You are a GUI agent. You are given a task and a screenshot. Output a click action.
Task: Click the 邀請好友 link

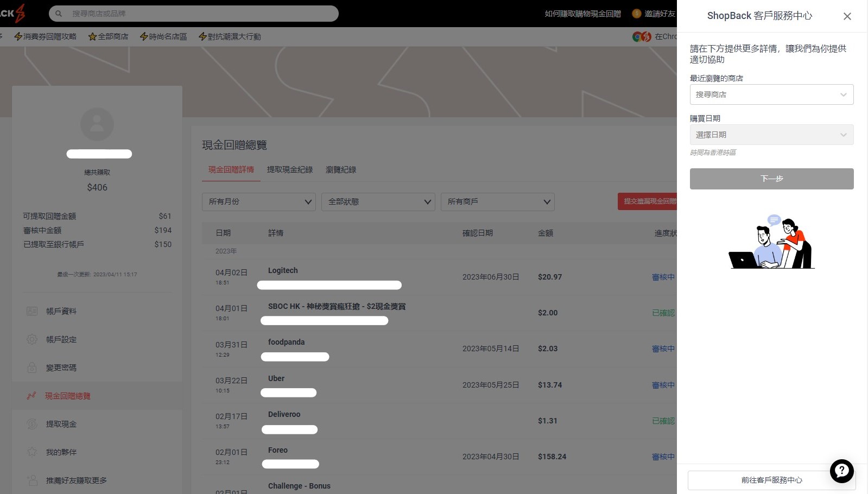click(660, 14)
